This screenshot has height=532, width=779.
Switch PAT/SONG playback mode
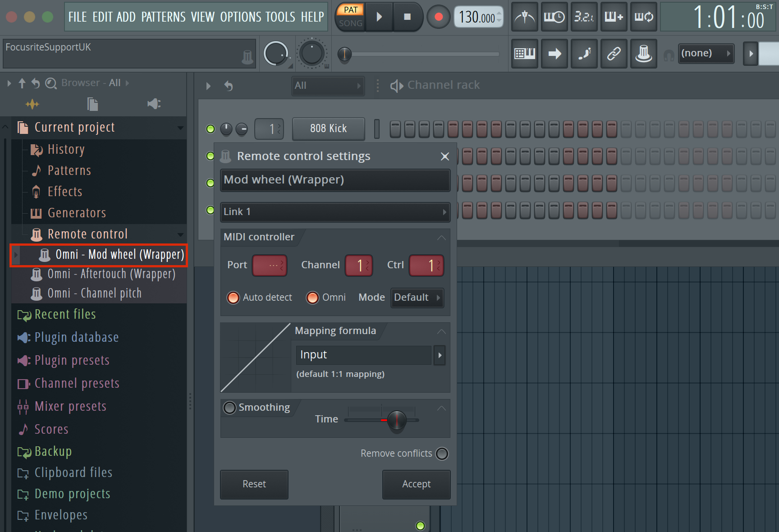click(x=351, y=17)
